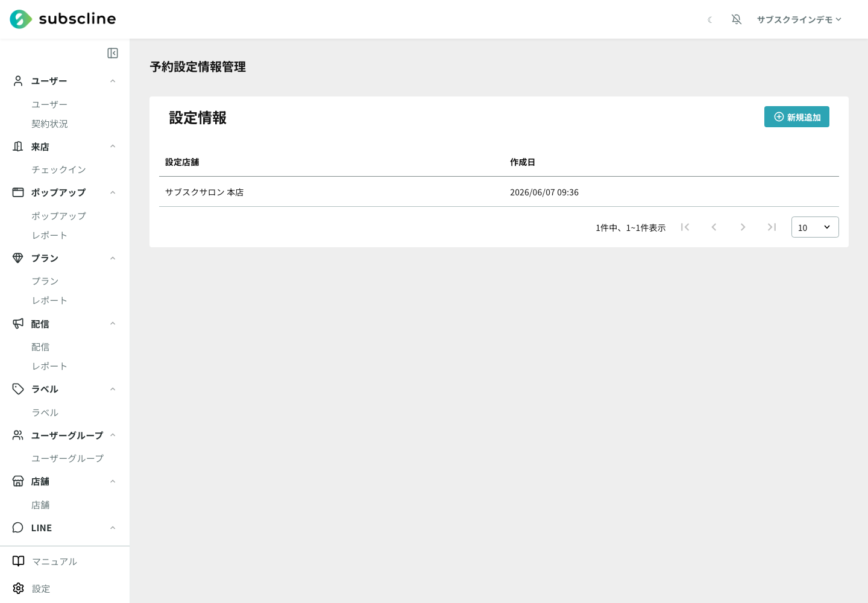Go to next page arrow
This screenshot has width=868, height=603.
(743, 227)
